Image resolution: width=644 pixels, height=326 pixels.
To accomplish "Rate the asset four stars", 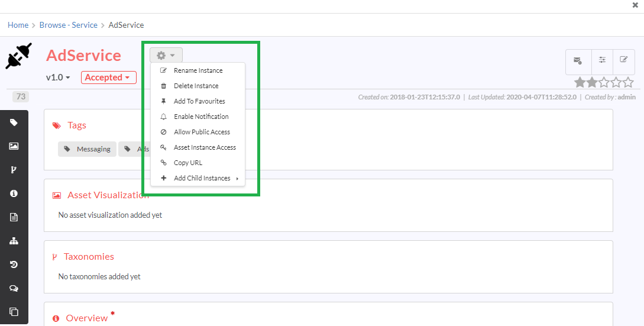I will point(616,83).
